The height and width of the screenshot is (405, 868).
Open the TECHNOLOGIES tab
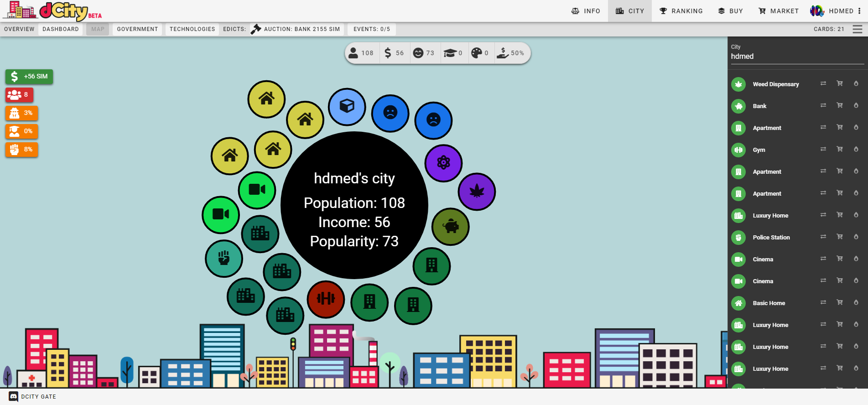coord(192,29)
